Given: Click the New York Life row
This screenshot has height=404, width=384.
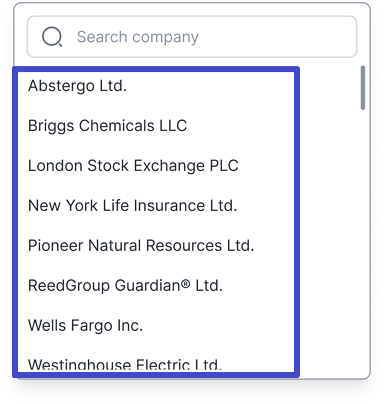Looking at the screenshot, I should pyautogui.click(x=156, y=206).
